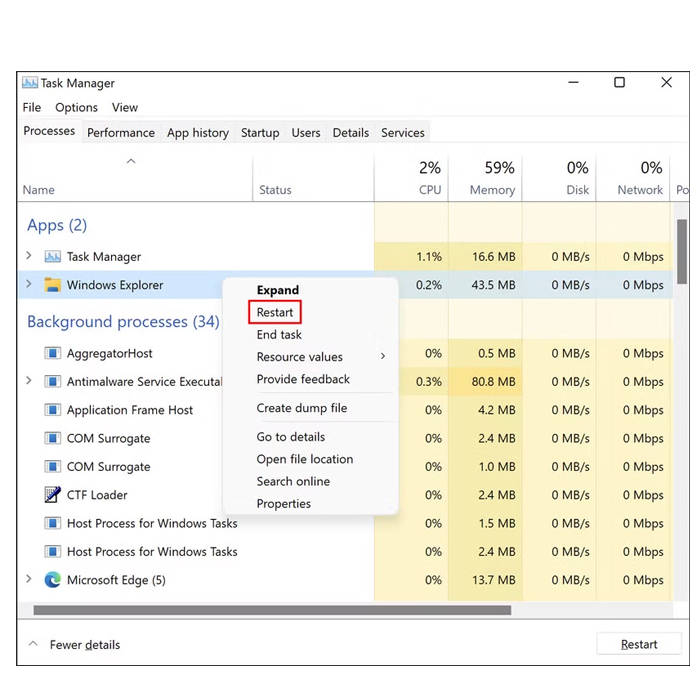Click the vertical scrollbar thumb
The width and height of the screenshot is (700, 700).
coord(681,251)
